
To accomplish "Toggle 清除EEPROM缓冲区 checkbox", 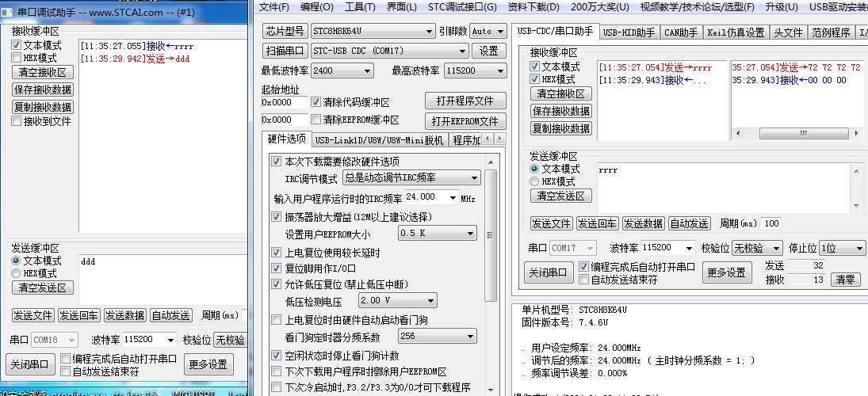I will pos(315,120).
